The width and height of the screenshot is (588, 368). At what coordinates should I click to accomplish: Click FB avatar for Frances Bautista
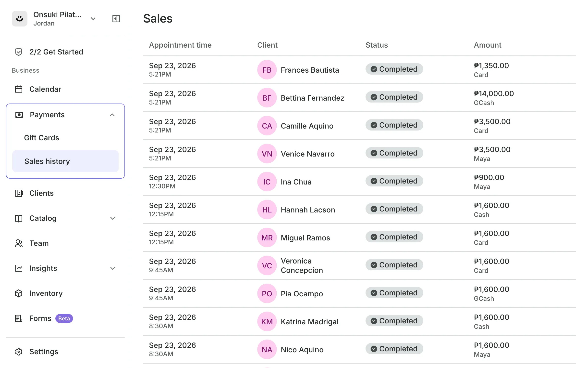(267, 70)
